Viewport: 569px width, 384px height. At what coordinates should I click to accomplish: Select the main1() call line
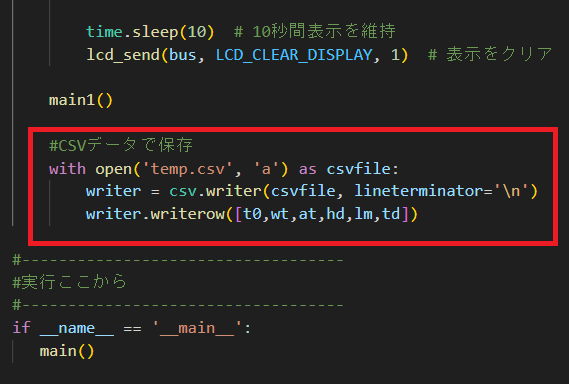[81, 100]
